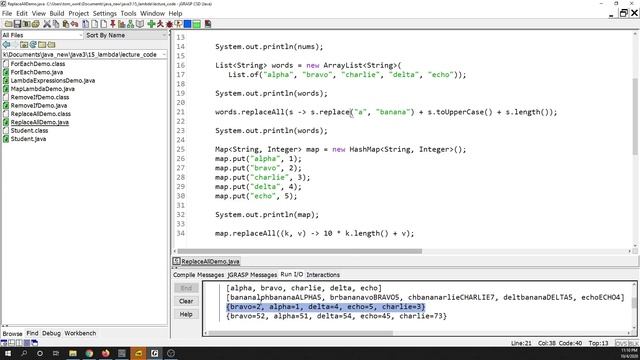Click the ladybug Debug icon
Viewport: 640px width, 360px height.
point(169,24)
